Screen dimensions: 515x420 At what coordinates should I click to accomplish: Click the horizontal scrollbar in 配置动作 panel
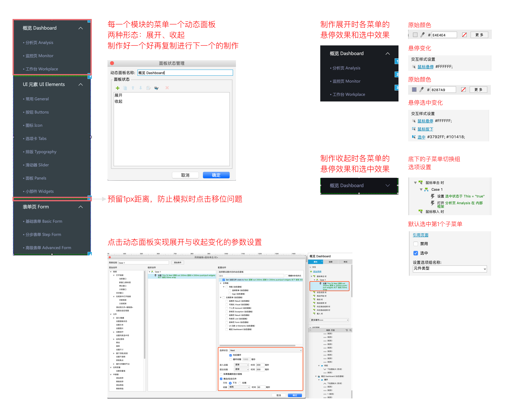pyautogui.click(x=257, y=345)
